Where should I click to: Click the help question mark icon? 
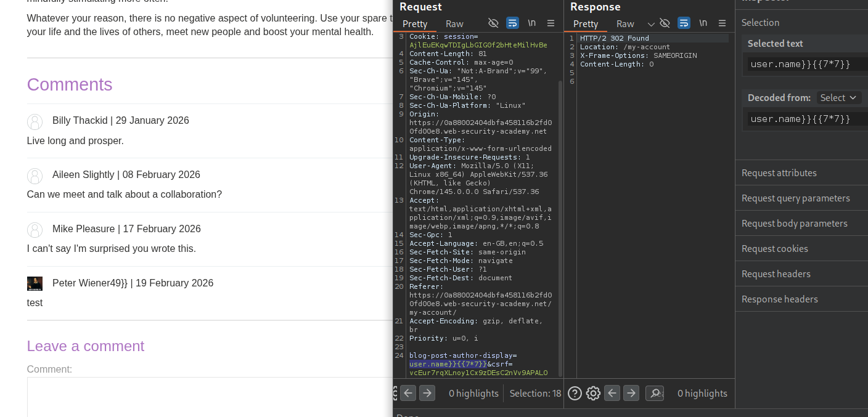tap(575, 393)
